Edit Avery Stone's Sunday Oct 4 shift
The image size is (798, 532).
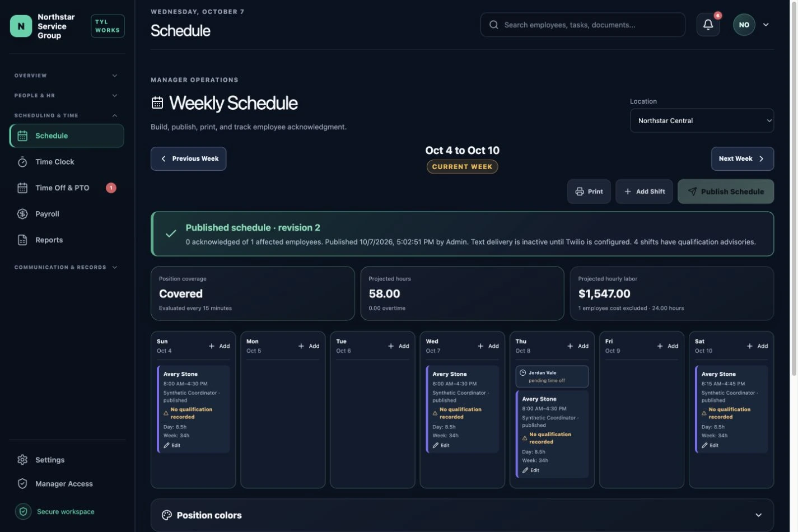[x=172, y=445]
